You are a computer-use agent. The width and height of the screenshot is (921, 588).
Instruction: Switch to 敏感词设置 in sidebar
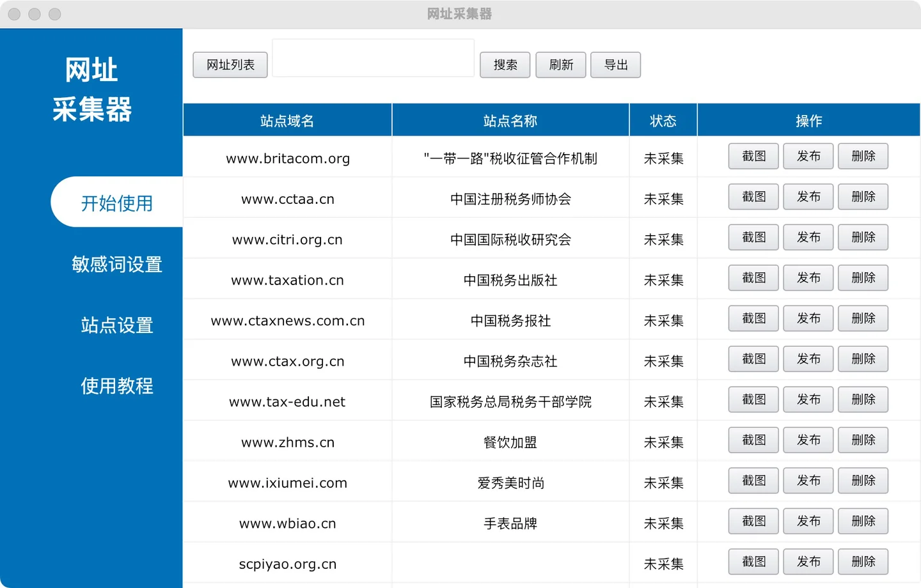(117, 264)
